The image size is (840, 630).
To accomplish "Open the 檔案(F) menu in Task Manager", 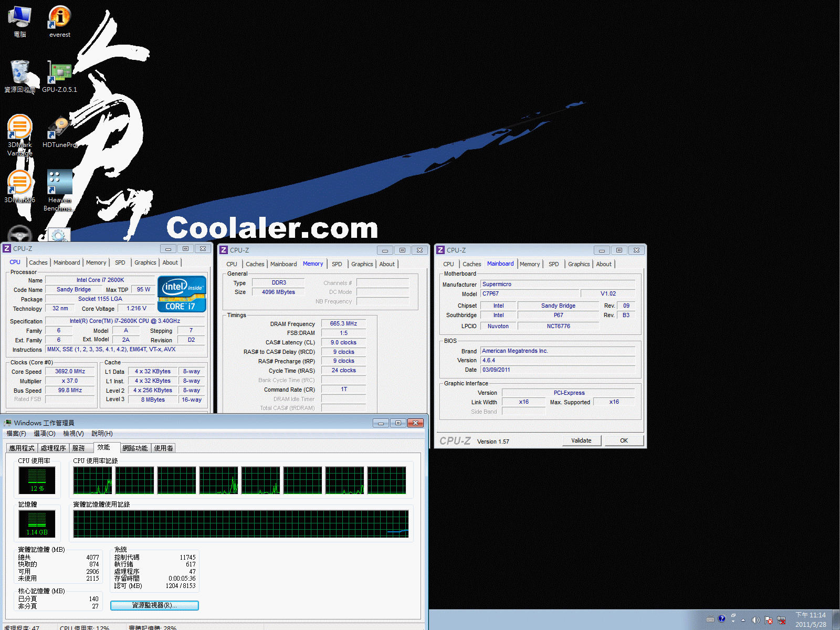I will click(x=16, y=434).
